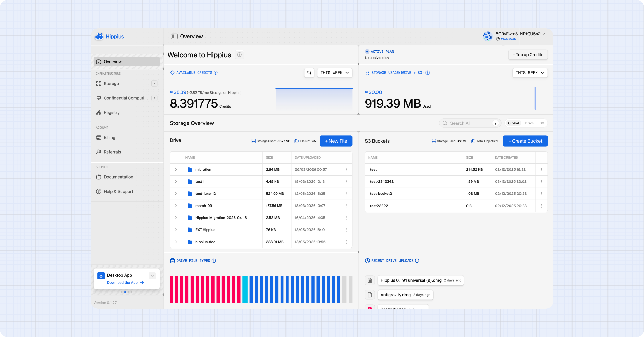
Task: Expand the march-09 folder row
Action: pyautogui.click(x=176, y=206)
